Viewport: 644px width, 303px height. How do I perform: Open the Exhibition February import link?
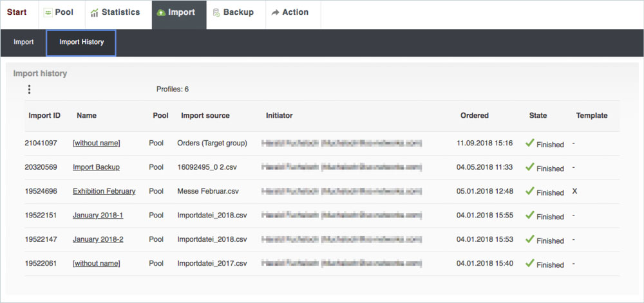pyautogui.click(x=104, y=191)
